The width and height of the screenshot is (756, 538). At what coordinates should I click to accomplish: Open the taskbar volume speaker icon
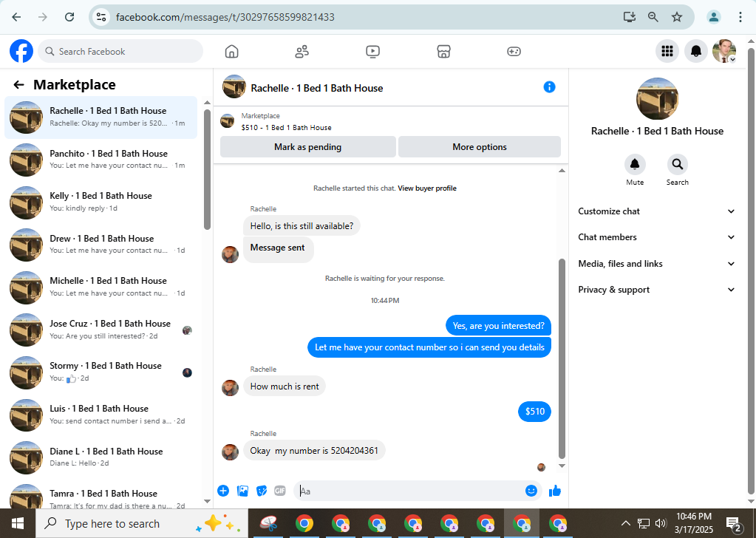(x=661, y=523)
